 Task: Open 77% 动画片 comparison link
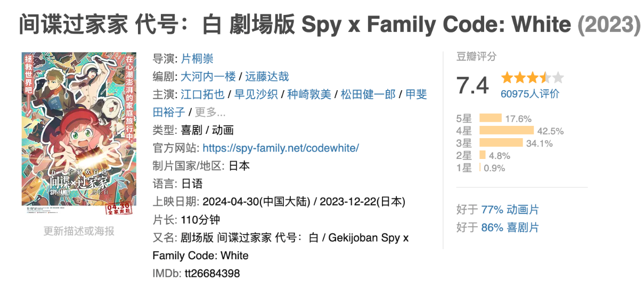510,210
